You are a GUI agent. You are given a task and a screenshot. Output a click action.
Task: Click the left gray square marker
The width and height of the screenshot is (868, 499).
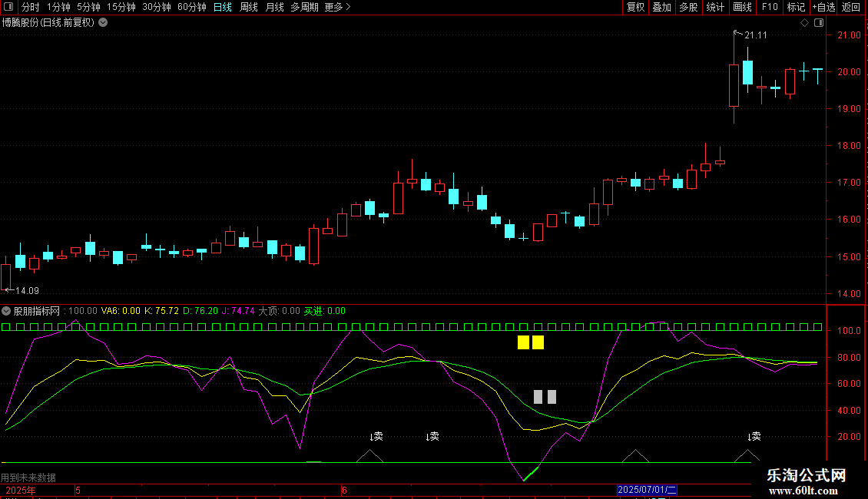(538, 397)
